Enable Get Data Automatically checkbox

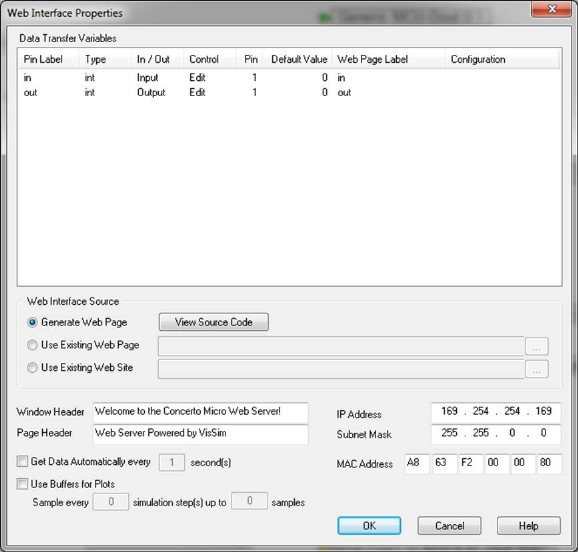pyautogui.click(x=22, y=461)
